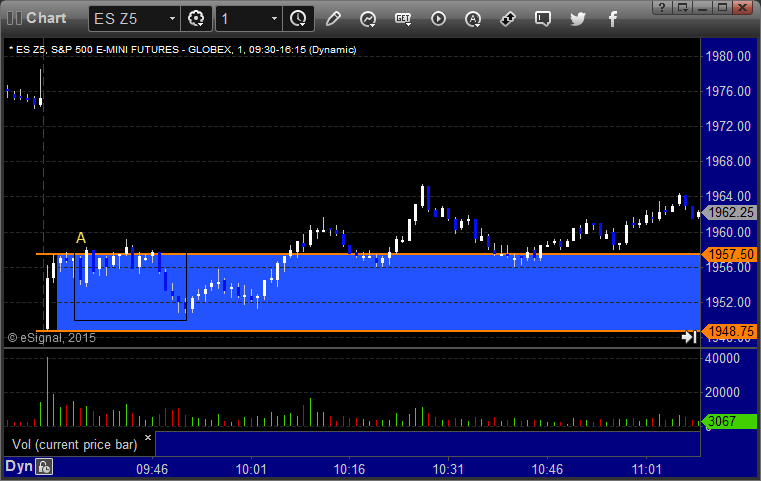This screenshot has height=481, width=761.
Task: Click the 1980.00 price axis label
Action: point(728,56)
